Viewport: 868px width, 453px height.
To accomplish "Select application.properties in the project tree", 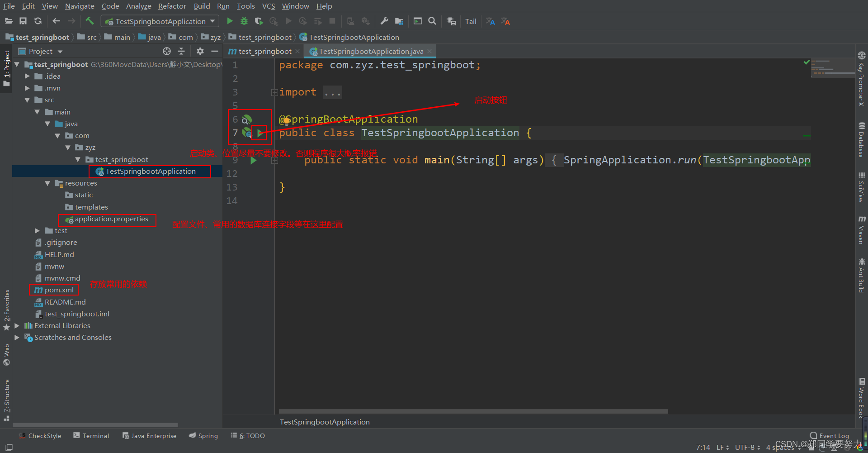I will [111, 219].
